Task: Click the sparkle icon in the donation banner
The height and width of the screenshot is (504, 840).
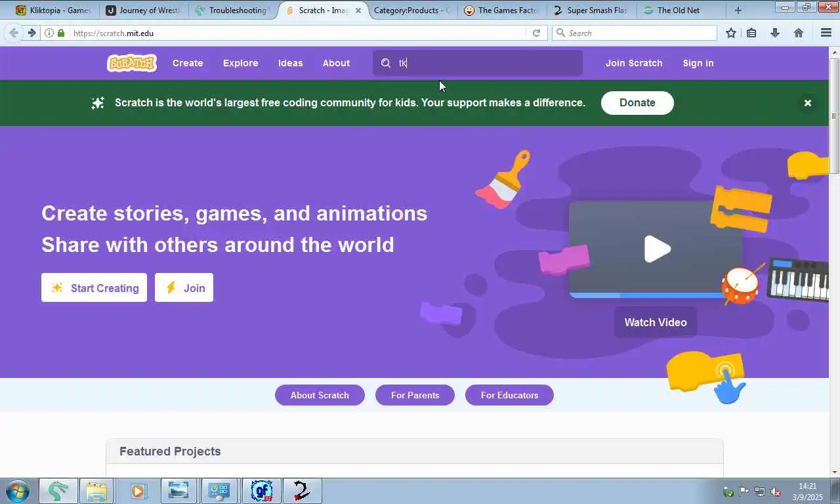Action: click(98, 103)
